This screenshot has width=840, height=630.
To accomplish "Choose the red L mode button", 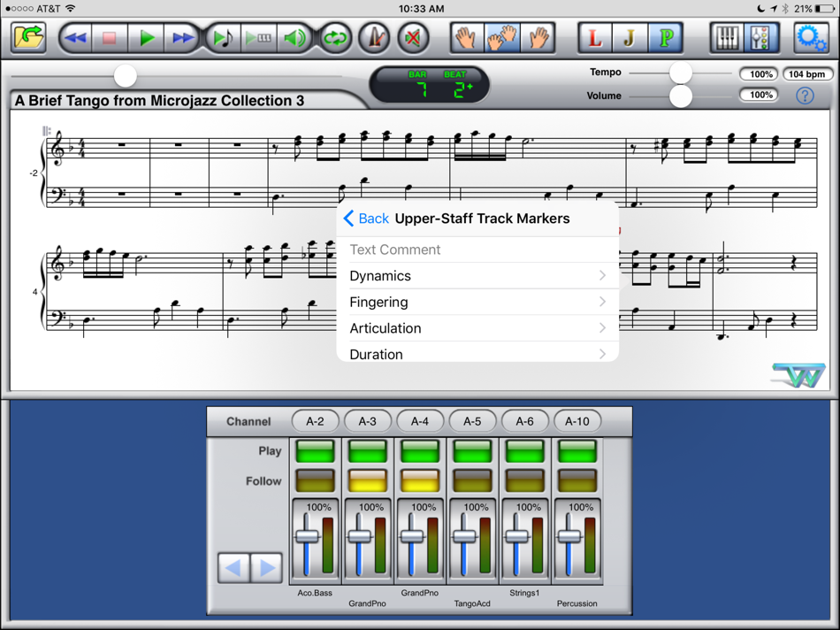I will click(x=595, y=38).
